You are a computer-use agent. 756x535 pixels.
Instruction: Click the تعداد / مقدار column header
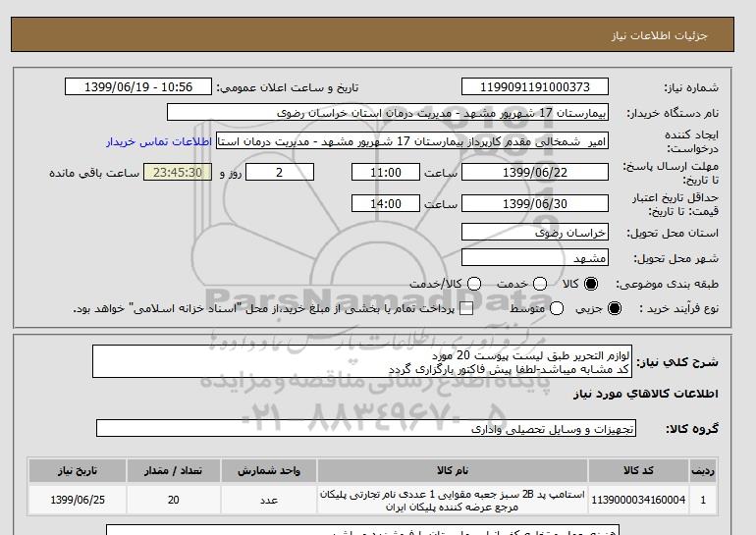click(174, 471)
